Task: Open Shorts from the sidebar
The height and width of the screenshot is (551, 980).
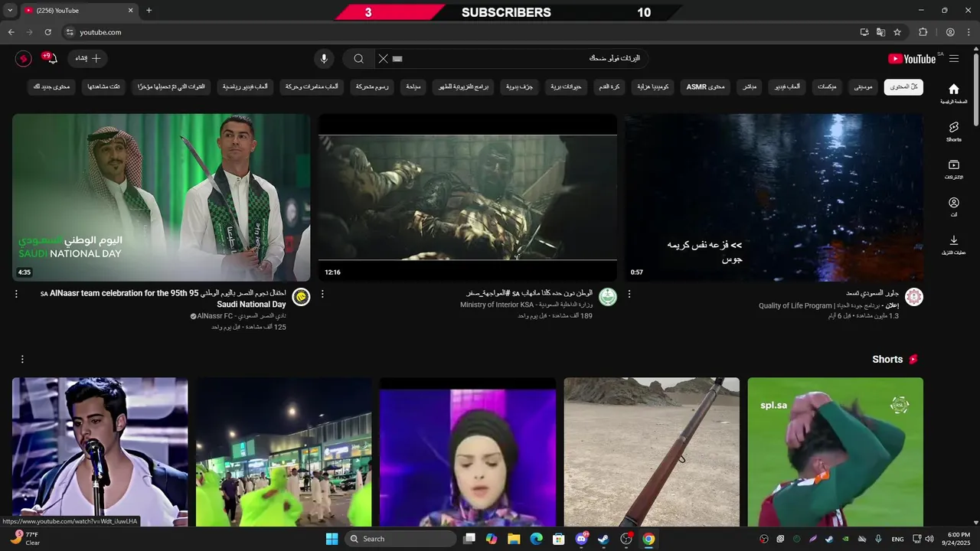Action: (x=954, y=132)
